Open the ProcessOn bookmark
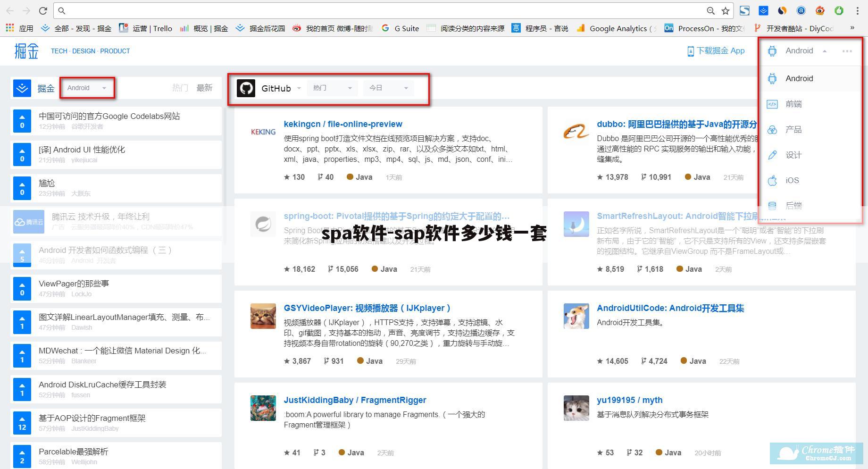This screenshot has height=469, width=868. click(703, 28)
